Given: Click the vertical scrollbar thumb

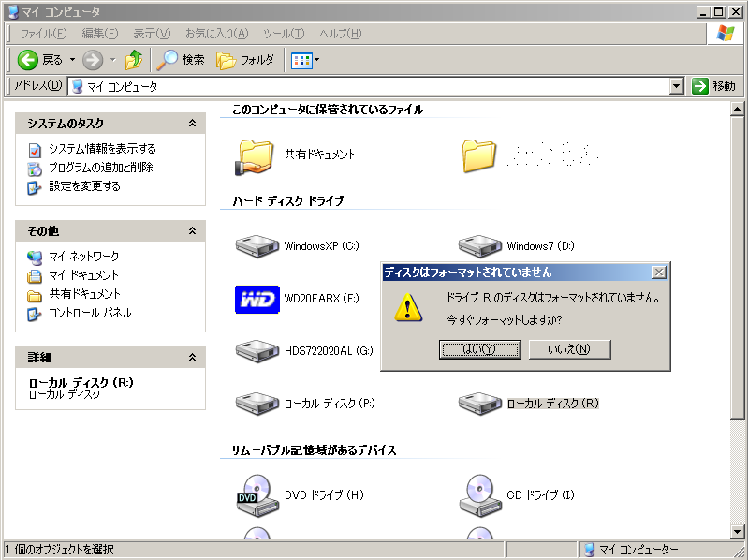Looking at the screenshot, I should coord(737,268).
